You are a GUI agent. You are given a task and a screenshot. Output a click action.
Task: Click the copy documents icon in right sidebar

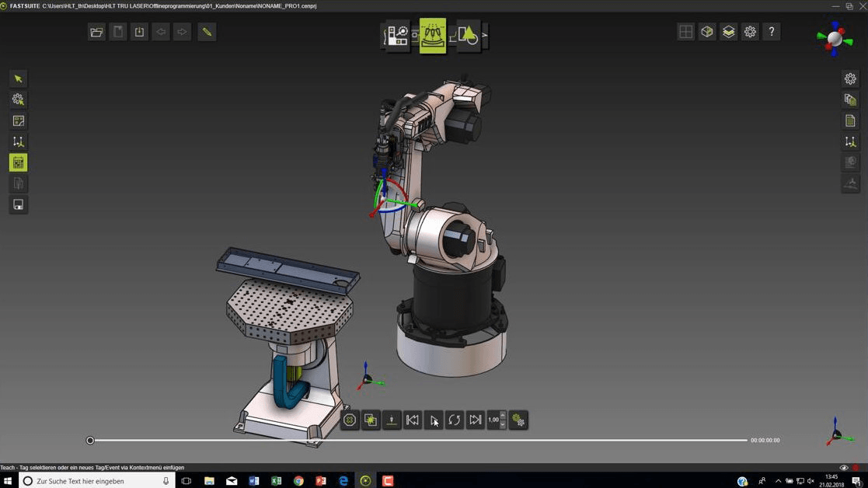tap(850, 99)
